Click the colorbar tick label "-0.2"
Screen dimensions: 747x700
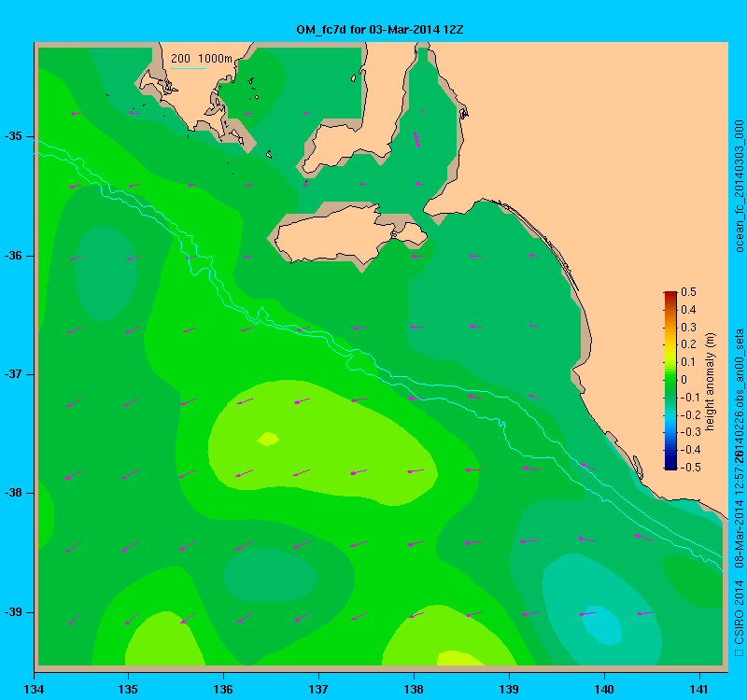(x=690, y=414)
